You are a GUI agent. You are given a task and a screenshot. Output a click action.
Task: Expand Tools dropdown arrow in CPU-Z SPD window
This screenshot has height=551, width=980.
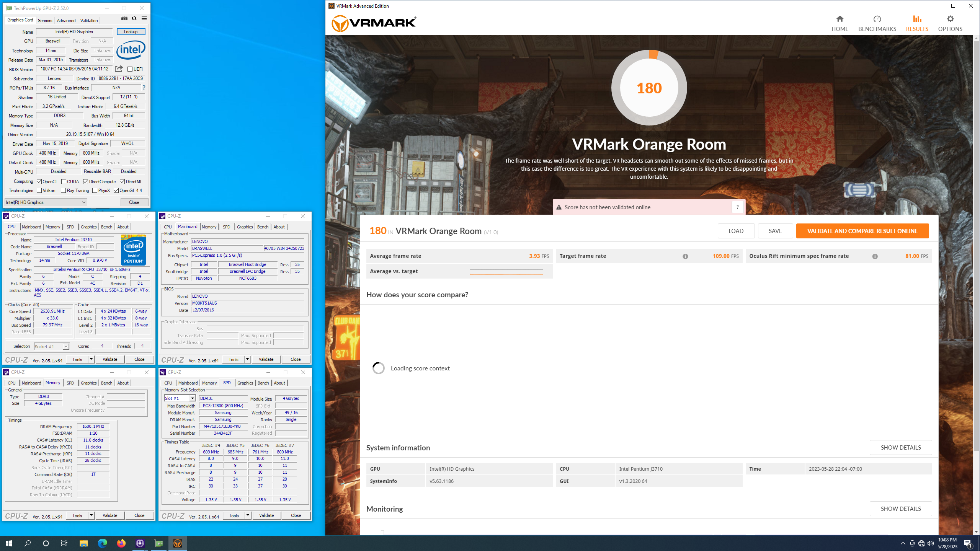click(x=248, y=515)
